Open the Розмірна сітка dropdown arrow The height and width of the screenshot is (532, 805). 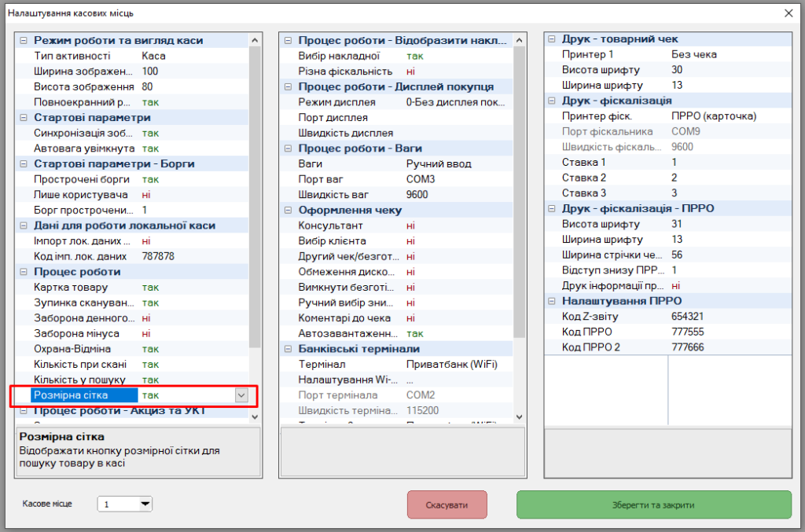[x=241, y=395]
